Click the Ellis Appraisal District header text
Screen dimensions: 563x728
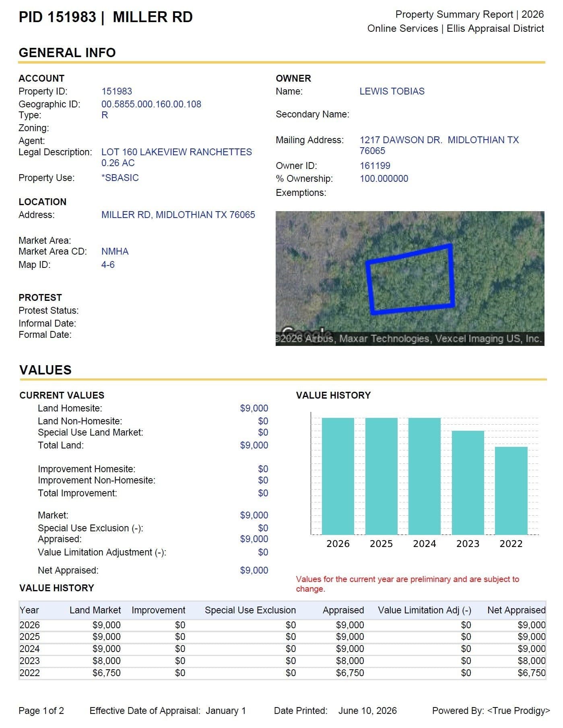coord(495,29)
